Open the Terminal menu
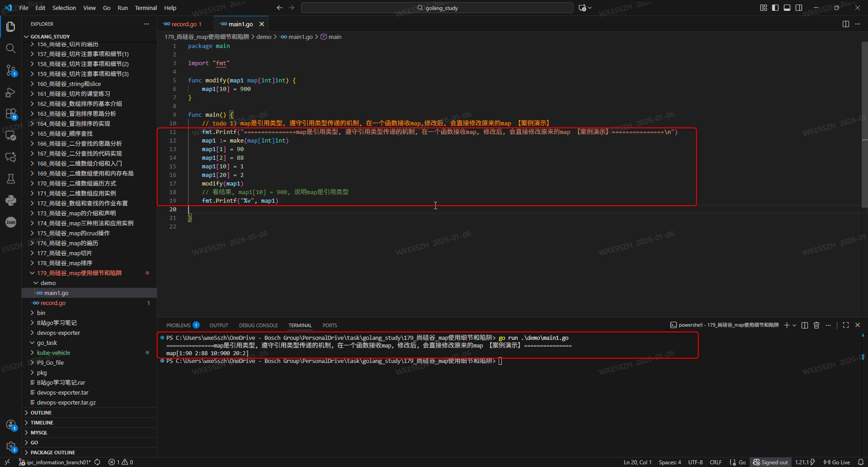This screenshot has height=467, width=868. (146, 8)
